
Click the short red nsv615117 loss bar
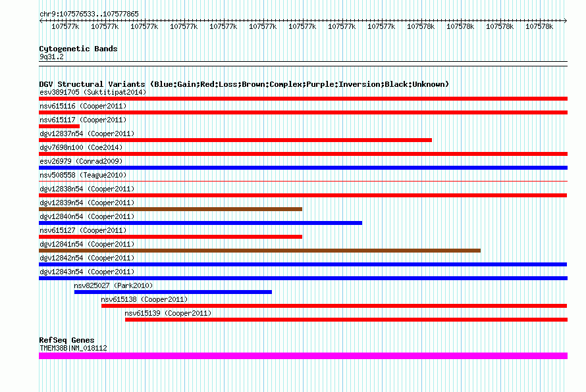pyautogui.click(x=59, y=126)
